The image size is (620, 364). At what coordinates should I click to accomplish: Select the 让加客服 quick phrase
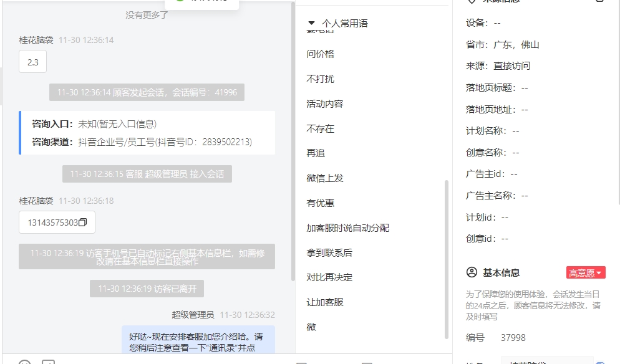[x=325, y=302]
